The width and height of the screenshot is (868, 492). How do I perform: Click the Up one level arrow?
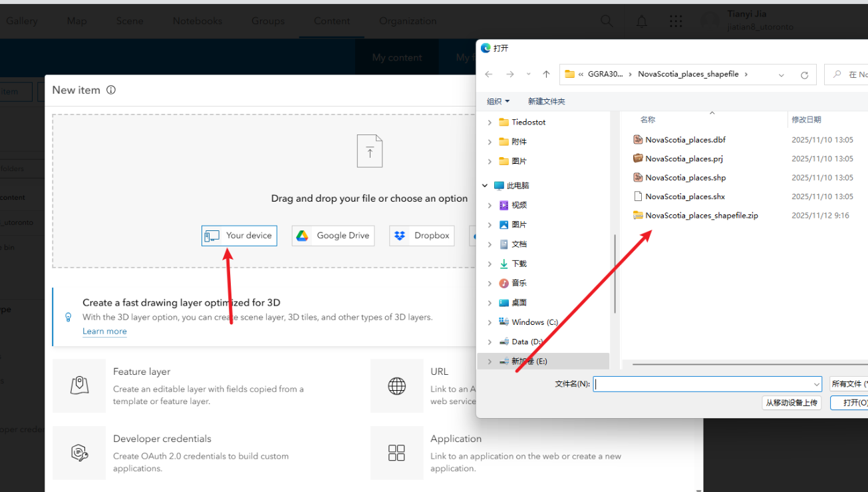(546, 75)
